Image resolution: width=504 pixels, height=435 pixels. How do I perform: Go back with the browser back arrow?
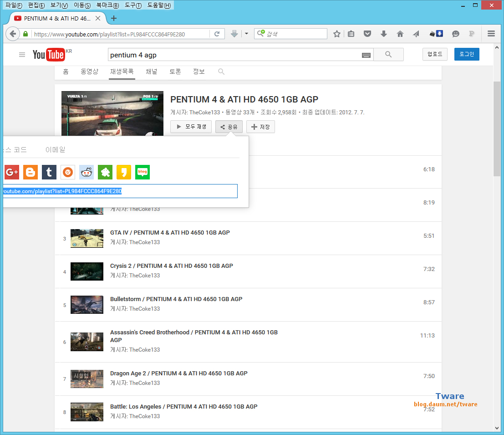13,34
